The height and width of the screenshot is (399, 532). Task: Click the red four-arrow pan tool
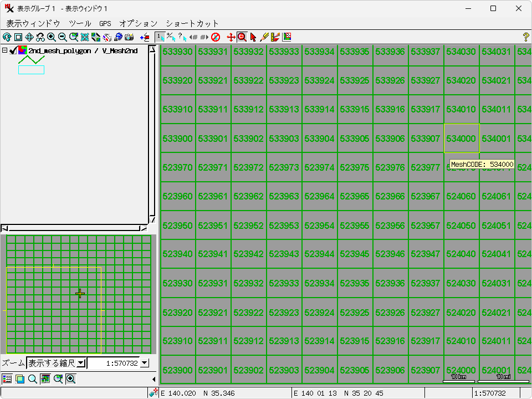tap(231, 37)
